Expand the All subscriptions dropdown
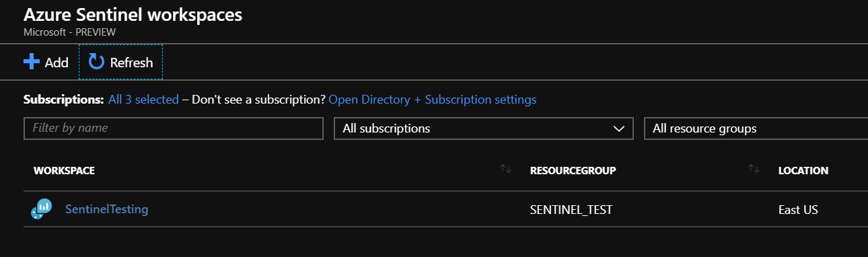 pos(484,128)
